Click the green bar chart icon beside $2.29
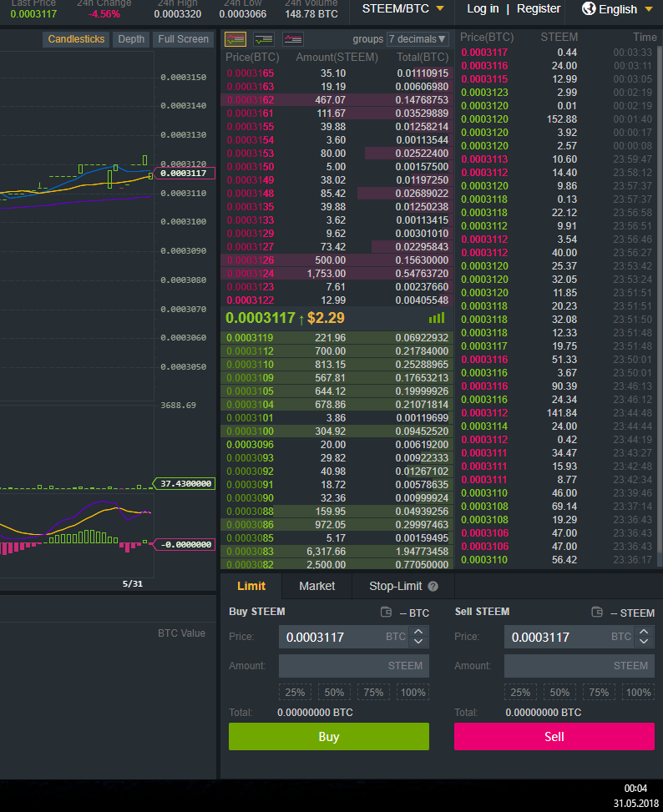 tap(437, 318)
